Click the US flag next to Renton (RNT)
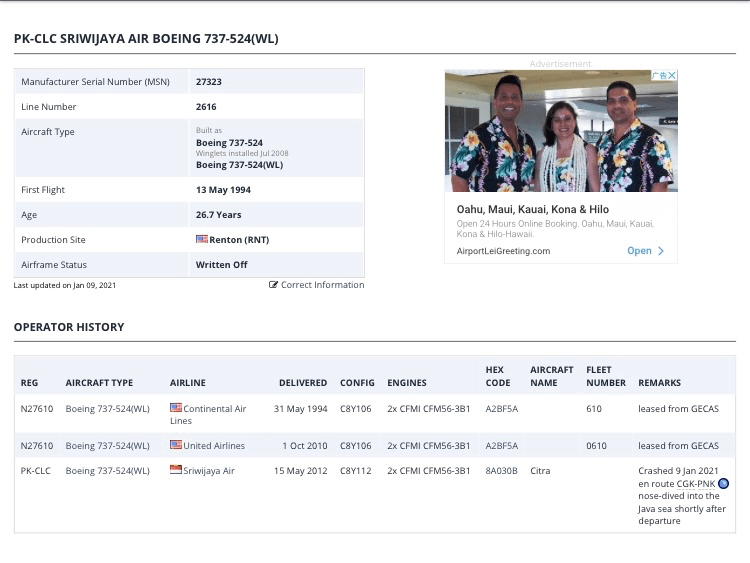The width and height of the screenshot is (750, 563). click(x=201, y=240)
